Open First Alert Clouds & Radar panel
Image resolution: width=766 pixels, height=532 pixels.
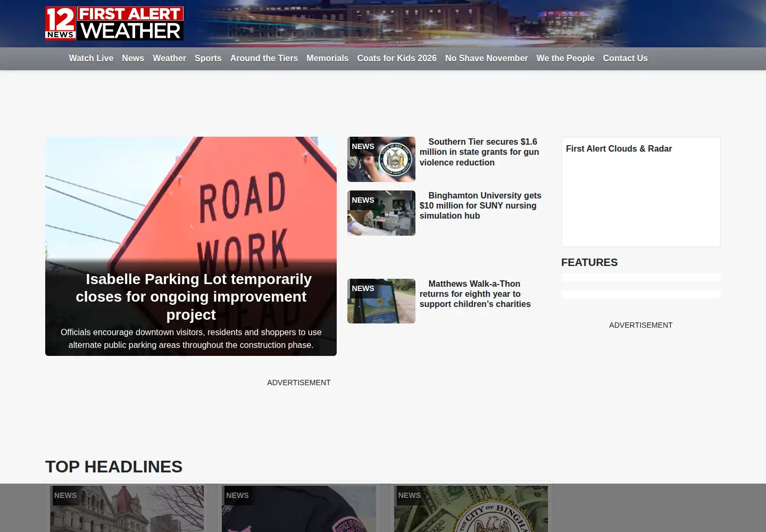640,192
